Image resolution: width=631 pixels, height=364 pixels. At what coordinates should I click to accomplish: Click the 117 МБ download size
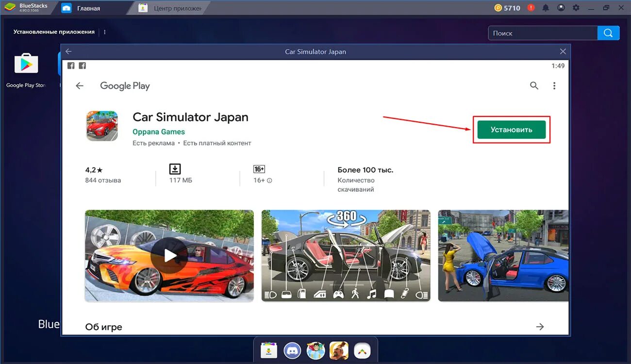tap(181, 180)
